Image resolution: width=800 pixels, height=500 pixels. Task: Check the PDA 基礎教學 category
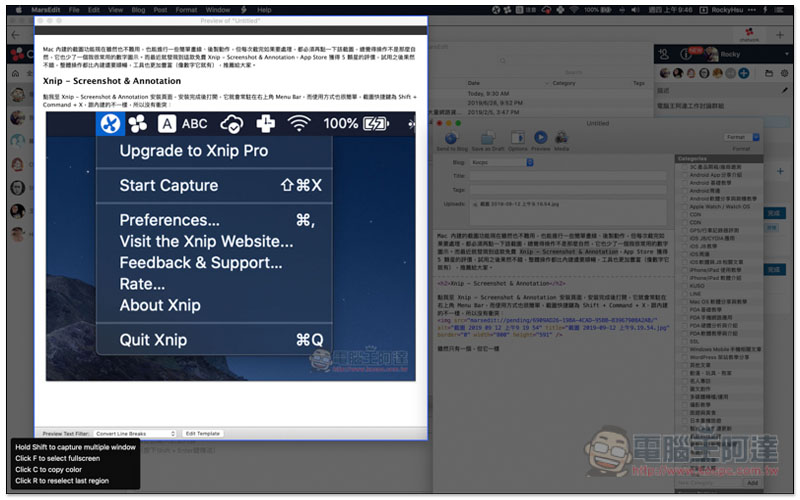[x=685, y=310]
